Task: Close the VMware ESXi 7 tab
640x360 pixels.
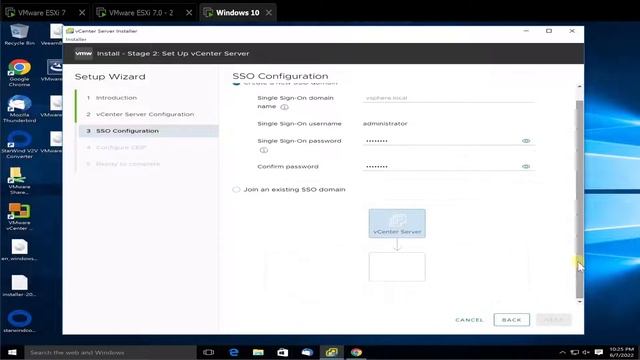Action: (82, 13)
